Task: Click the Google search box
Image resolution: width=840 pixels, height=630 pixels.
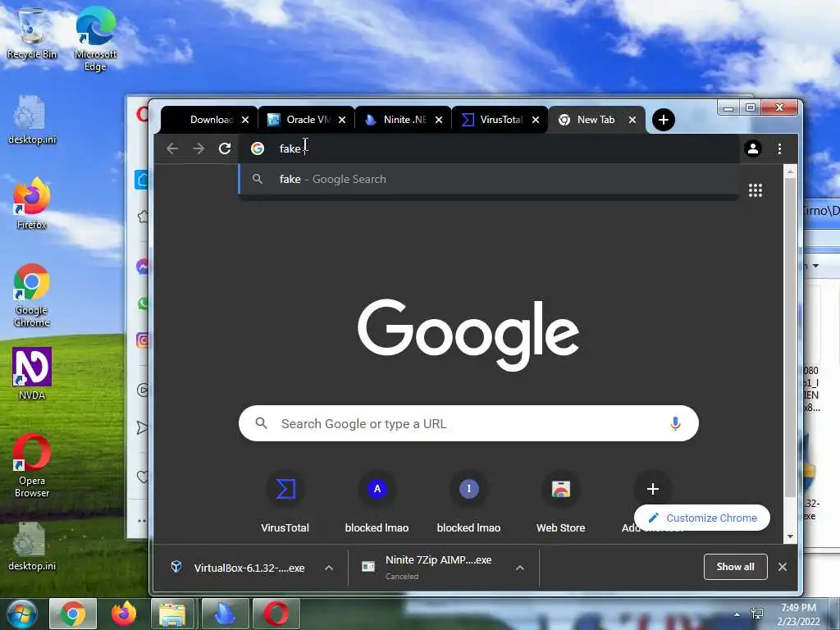Action: (468, 424)
